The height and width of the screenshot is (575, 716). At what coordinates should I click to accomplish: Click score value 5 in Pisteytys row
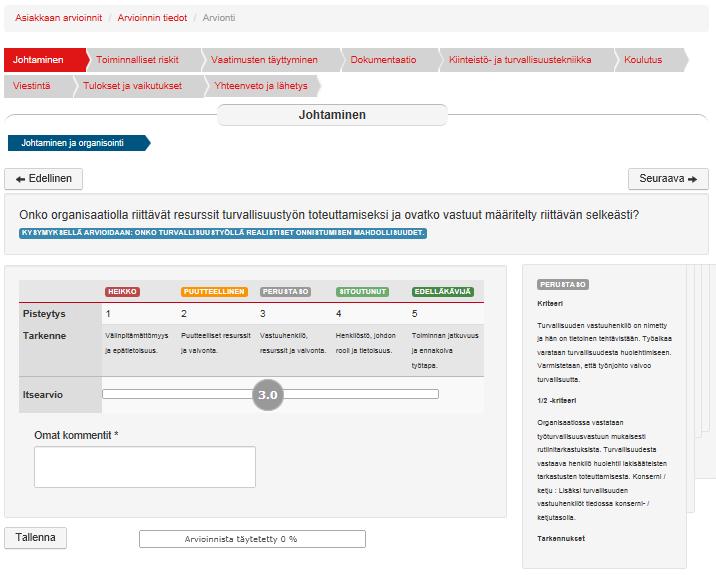click(415, 314)
